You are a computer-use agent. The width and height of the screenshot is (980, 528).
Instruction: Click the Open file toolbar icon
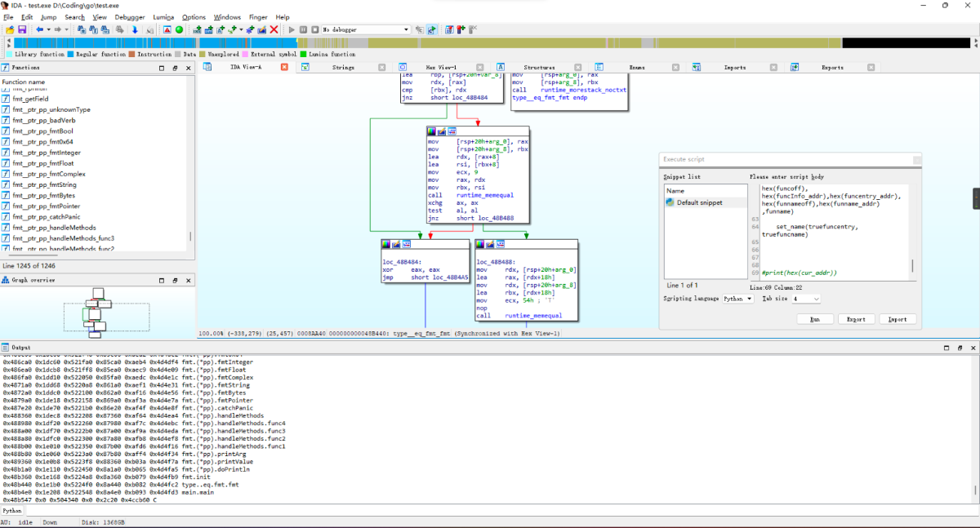pos(10,29)
